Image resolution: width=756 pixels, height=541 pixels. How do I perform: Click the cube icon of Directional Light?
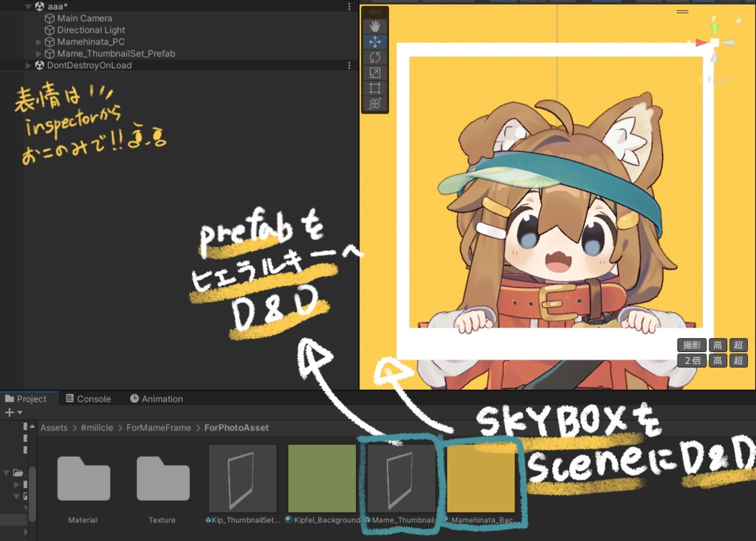click(x=49, y=30)
